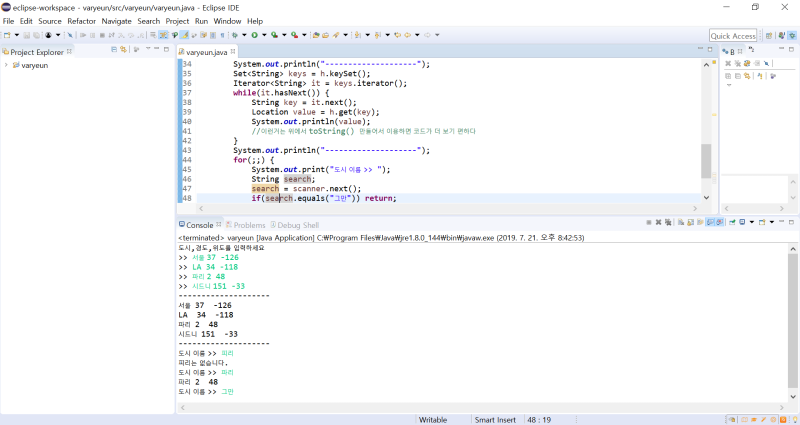The height and width of the screenshot is (425, 800).
Task: Click the Debug bug icon in toolbar
Action: (235, 35)
